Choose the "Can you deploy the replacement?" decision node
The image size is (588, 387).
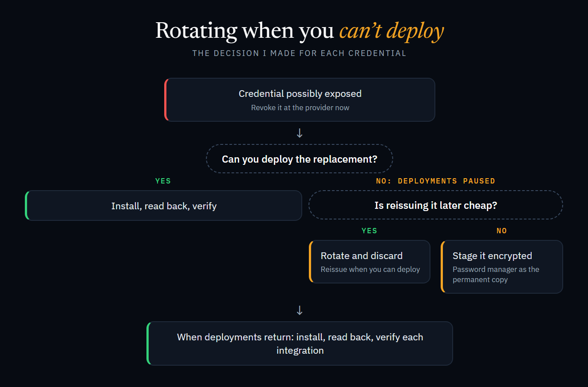pos(300,159)
